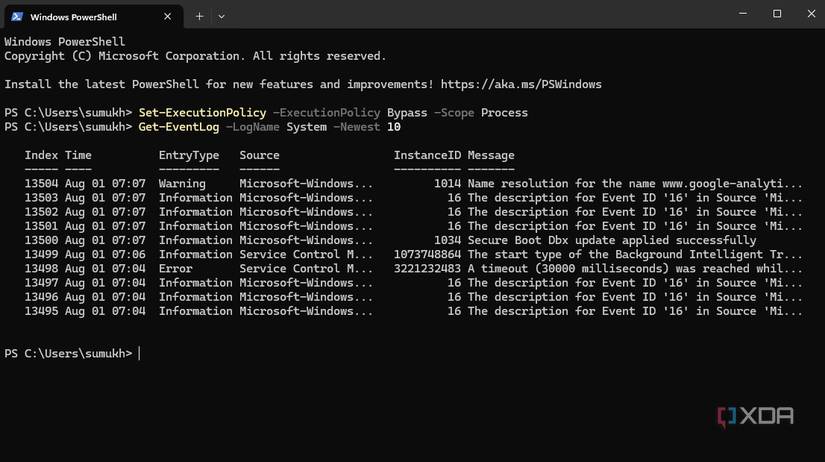The height and width of the screenshot is (462, 825).
Task: Click the Secure Boot Dbx update message
Action: (611, 240)
